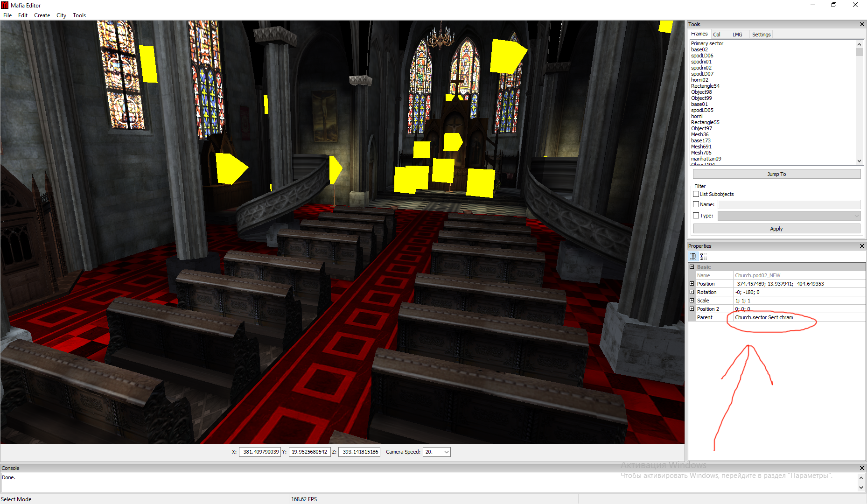Image resolution: width=867 pixels, height=504 pixels.
Task: Select Mesh691 in frames list
Action: tap(701, 147)
